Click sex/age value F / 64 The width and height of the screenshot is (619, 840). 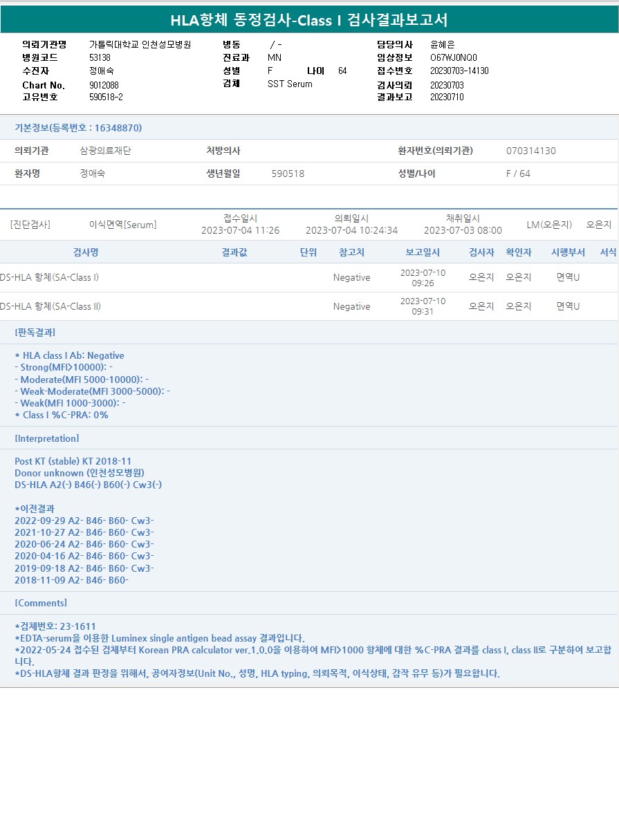coord(518,174)
